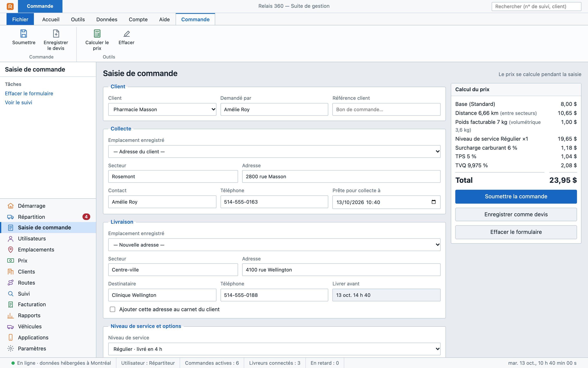Image resolution: width=588 pixels, height=368 pixels.
Task: Check Ajouter cette adresse au carnet du client
Action: tap(112, 309)
